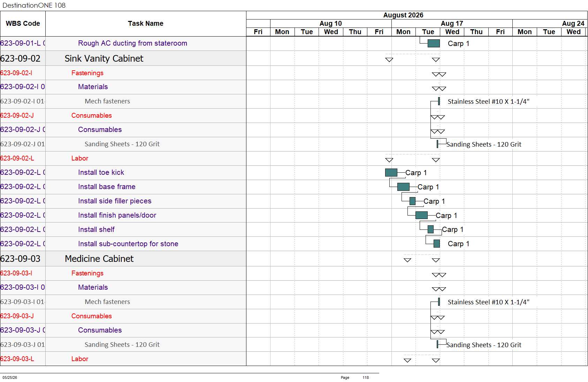
Task: Click the Install shelf Gantt bar
Action: [x=430, y=229]
